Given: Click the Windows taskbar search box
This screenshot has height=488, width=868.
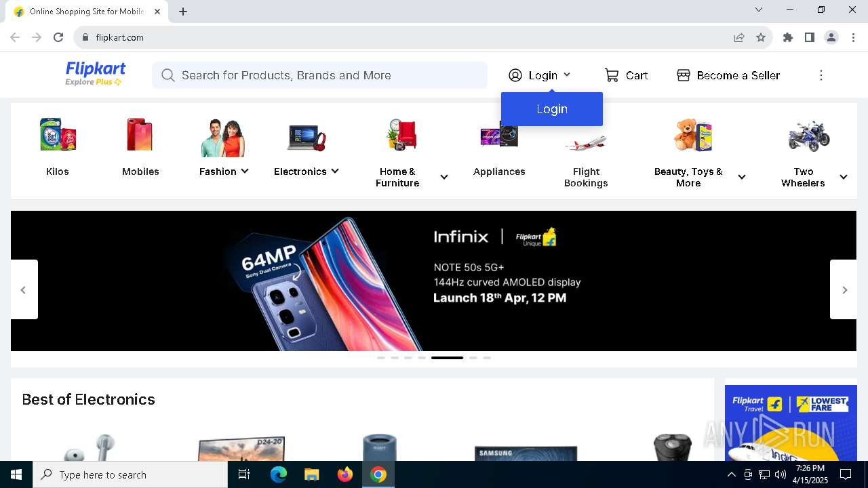Looking at the screenshot, I should (130, 474).
